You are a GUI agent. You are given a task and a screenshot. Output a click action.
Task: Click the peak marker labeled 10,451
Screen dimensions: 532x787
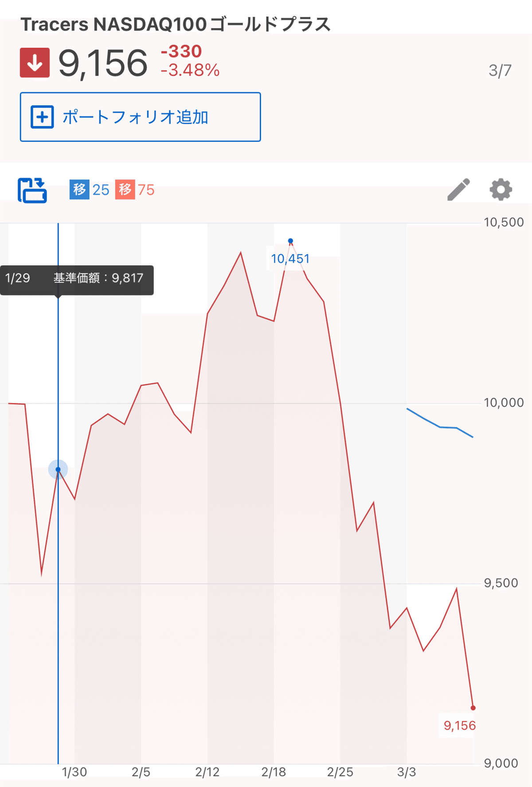(290, 240)
